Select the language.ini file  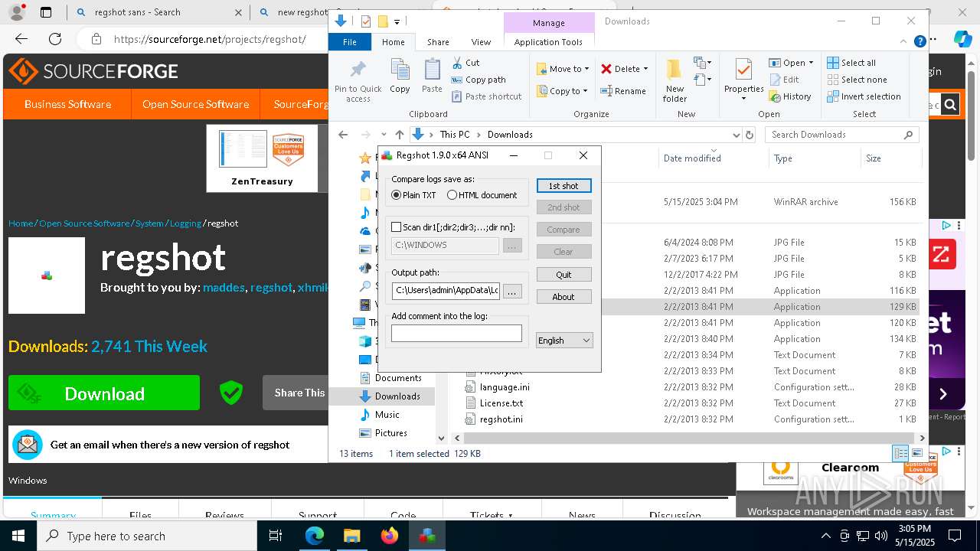(504, 387)
